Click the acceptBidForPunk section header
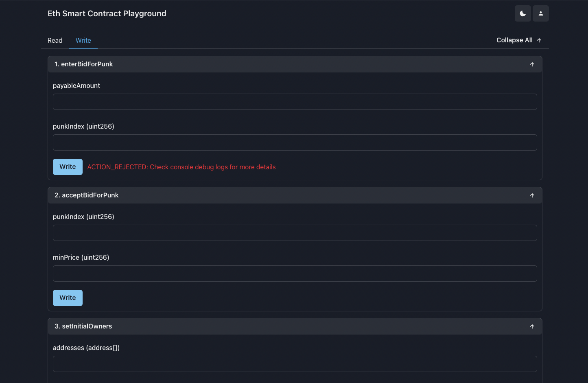Viewport: 588px width, 383px height. point(244,195)
